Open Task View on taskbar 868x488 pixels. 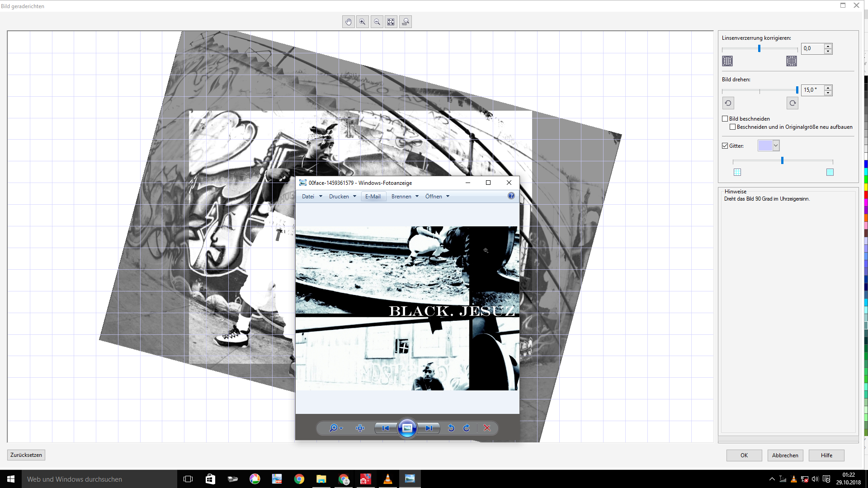[188, 479]
